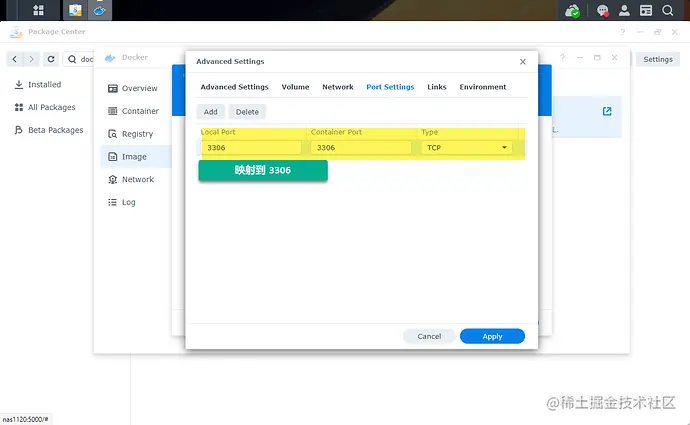690x425 pixels.
Task: Switch to the Advanced Settings tab
Action: (x=235, y=87)
